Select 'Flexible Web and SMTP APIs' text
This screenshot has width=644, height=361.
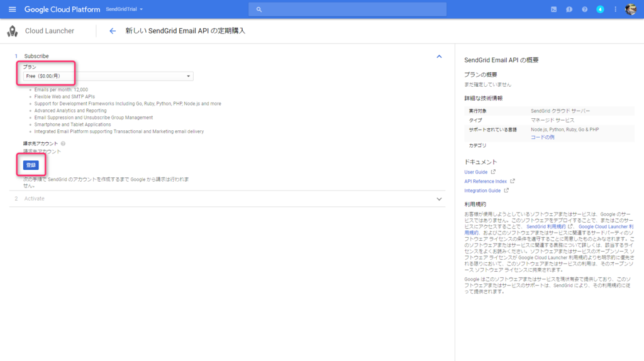65,96
